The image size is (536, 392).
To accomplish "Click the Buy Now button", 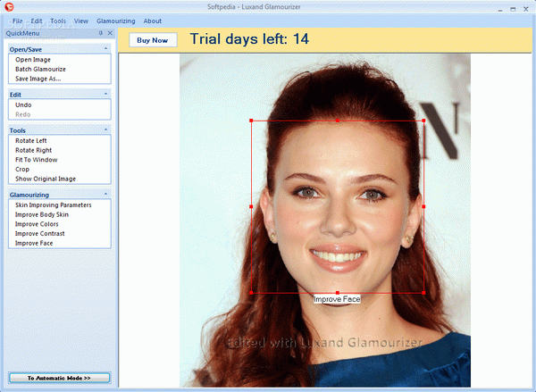I will [153, 40].
